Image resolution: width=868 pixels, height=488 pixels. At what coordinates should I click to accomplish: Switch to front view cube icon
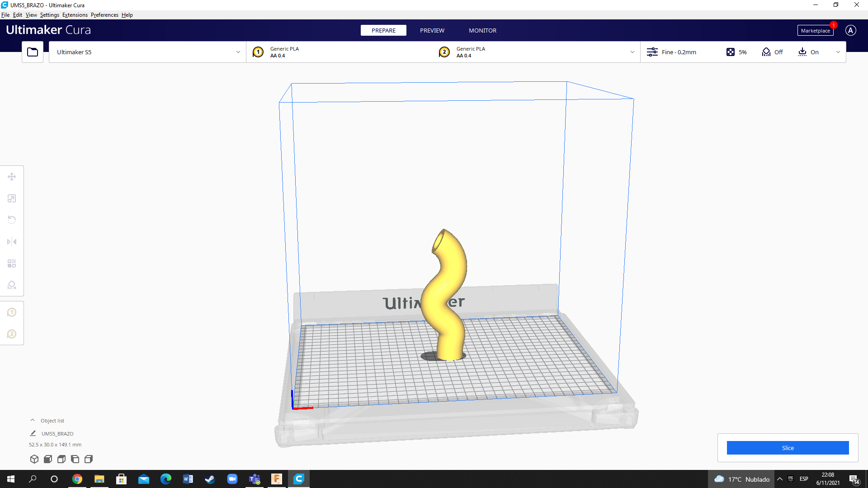48,459
